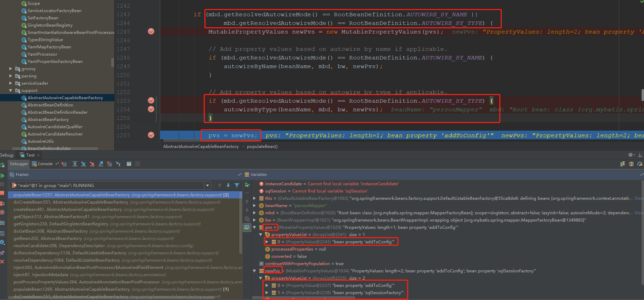Click project tree vertical scrollbar
This screenshot has height=300, width=644.
112,62
